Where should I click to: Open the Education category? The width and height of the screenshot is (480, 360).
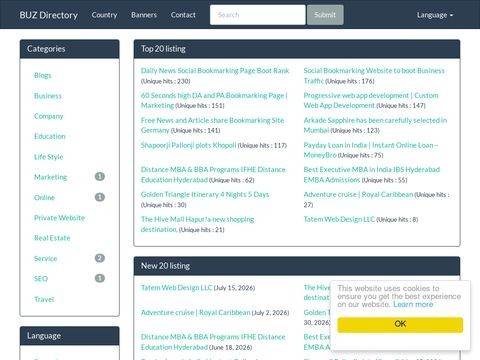click(x=50, y=136)
